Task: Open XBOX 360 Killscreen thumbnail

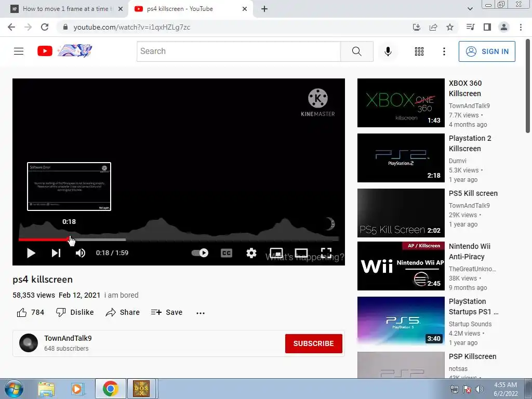Action: (x=401, y=103)
